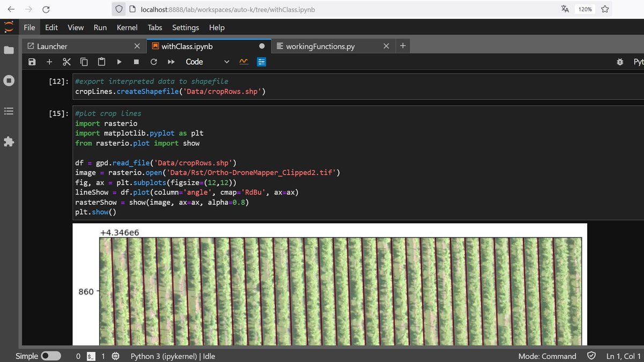This screenshot has width=644, height=362.
Task: Toggle the Simple mode switch
Action: pos(51,356)
